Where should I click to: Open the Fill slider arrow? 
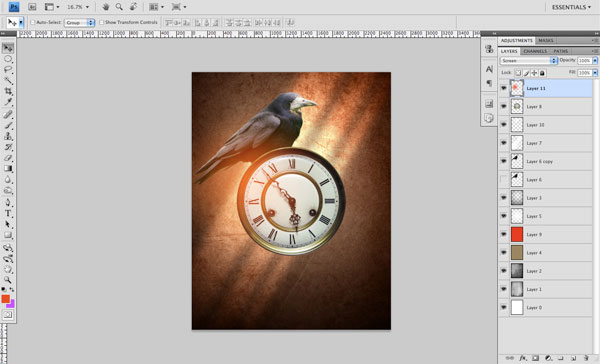coord(595,73)
